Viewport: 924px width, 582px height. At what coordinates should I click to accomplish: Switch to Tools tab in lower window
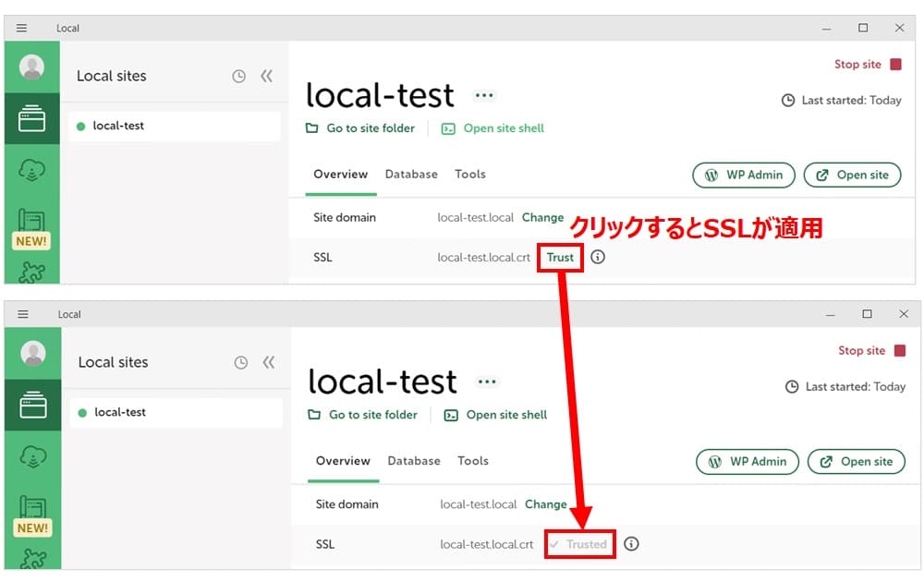point(473,461)
